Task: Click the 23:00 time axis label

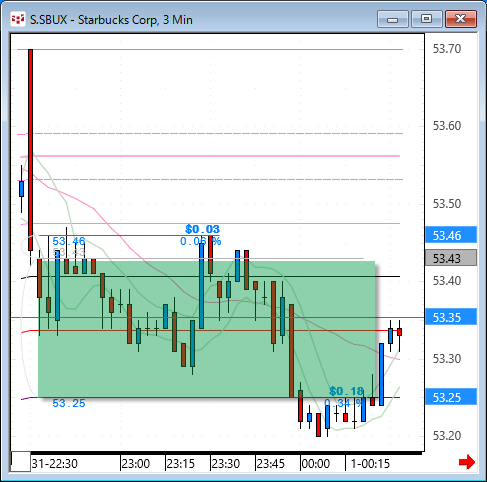Action: (x=135, y=463)
